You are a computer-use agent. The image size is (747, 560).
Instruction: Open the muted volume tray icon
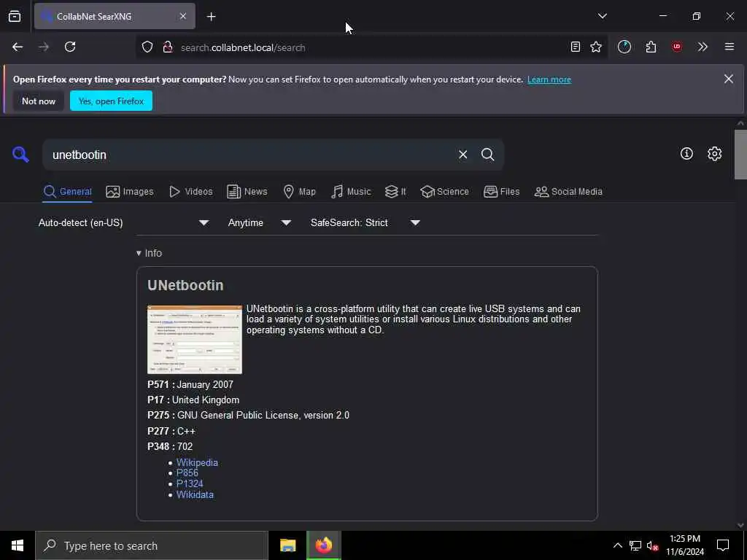[x=653, y=545]
